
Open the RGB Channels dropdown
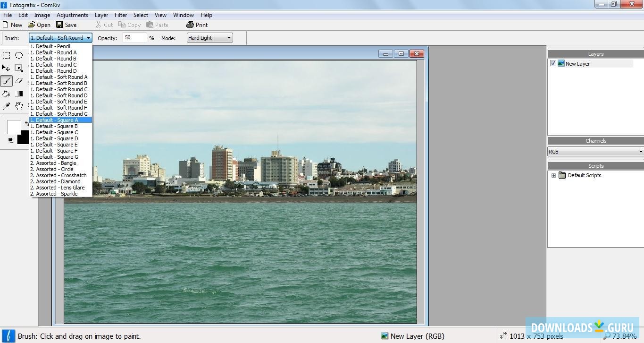(595, 152)
